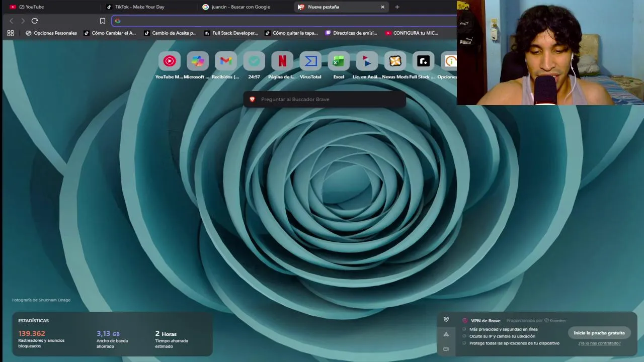Image resolution: width=644 pixels, height=362 pixels.
Task: Reload the current page
Action: tap(35, 21)
